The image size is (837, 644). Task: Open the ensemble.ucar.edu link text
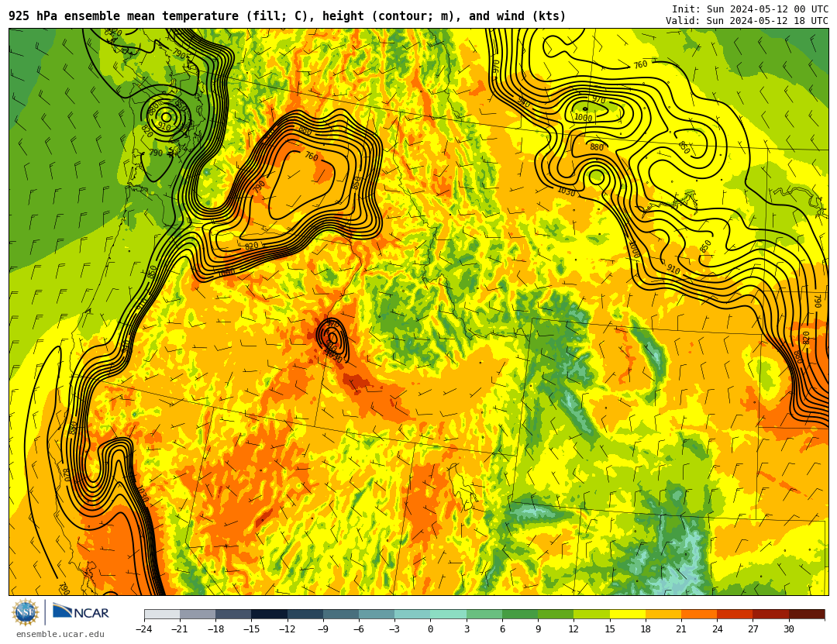[60, 635]
